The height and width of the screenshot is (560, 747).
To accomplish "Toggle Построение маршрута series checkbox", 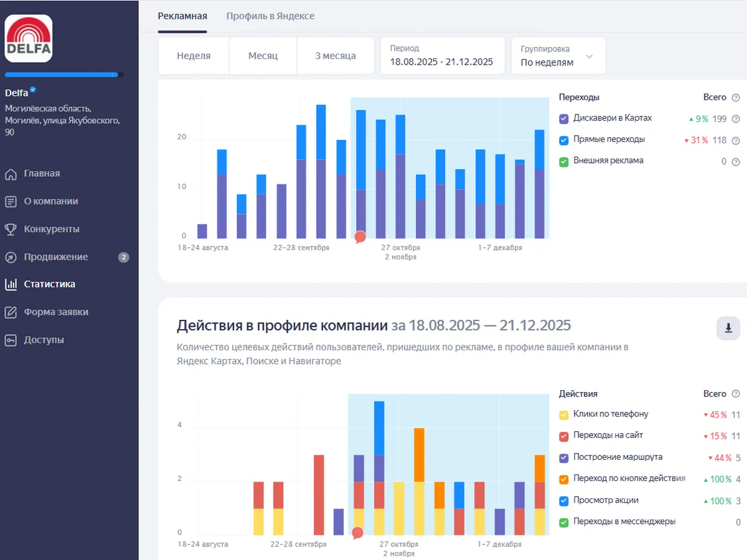I will [x=564, y=458].
